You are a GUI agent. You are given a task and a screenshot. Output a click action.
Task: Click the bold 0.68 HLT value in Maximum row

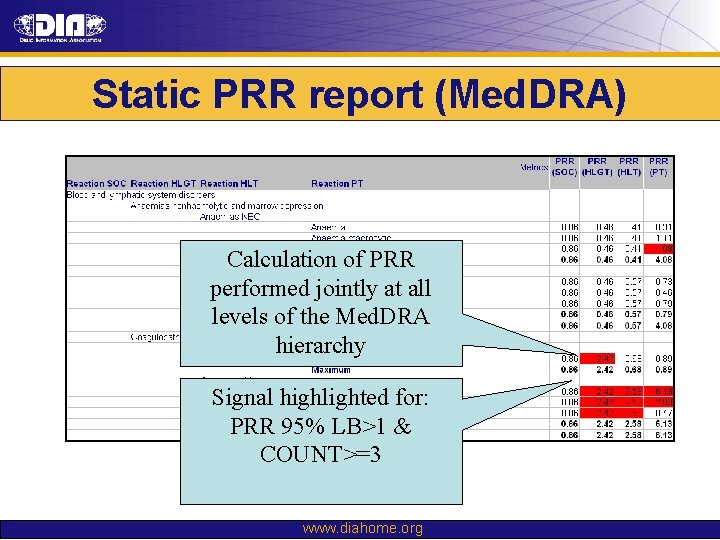coord(633,370)
